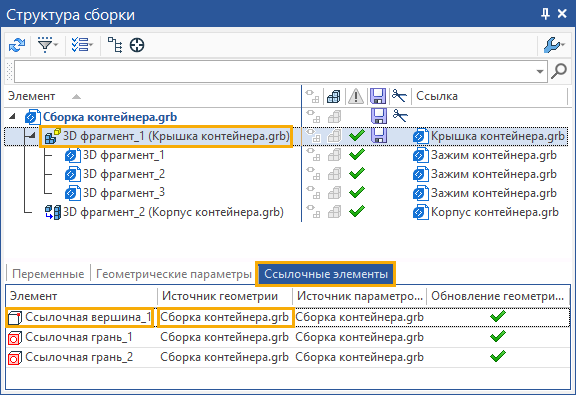576x395 pixels.
Task: Click the scissors column header icon
Action: [399, 96]
